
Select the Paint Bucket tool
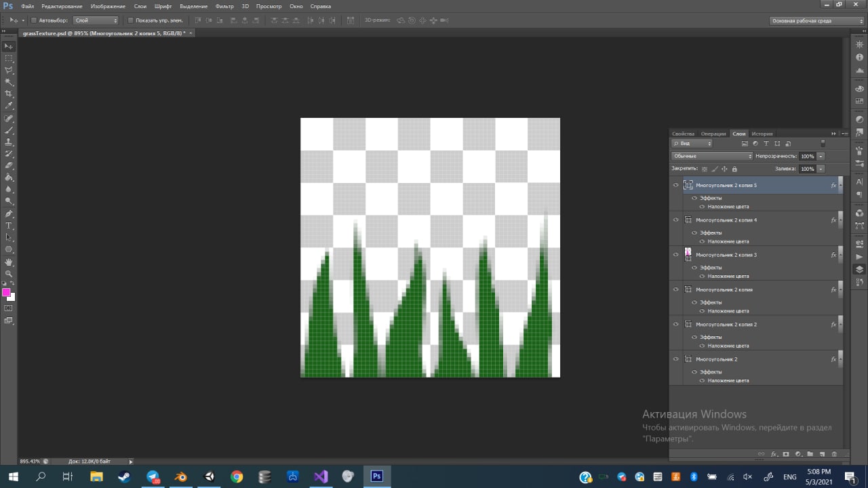(9, 178)
